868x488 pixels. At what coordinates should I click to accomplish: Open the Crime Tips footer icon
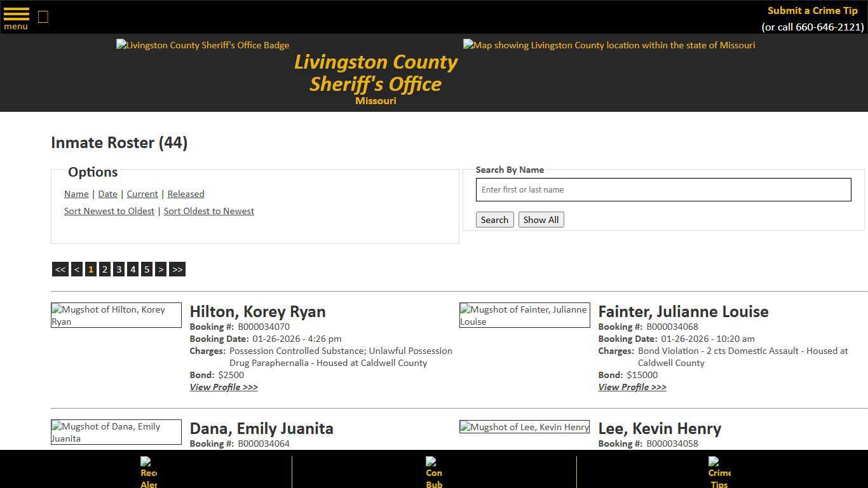point(718,471)
